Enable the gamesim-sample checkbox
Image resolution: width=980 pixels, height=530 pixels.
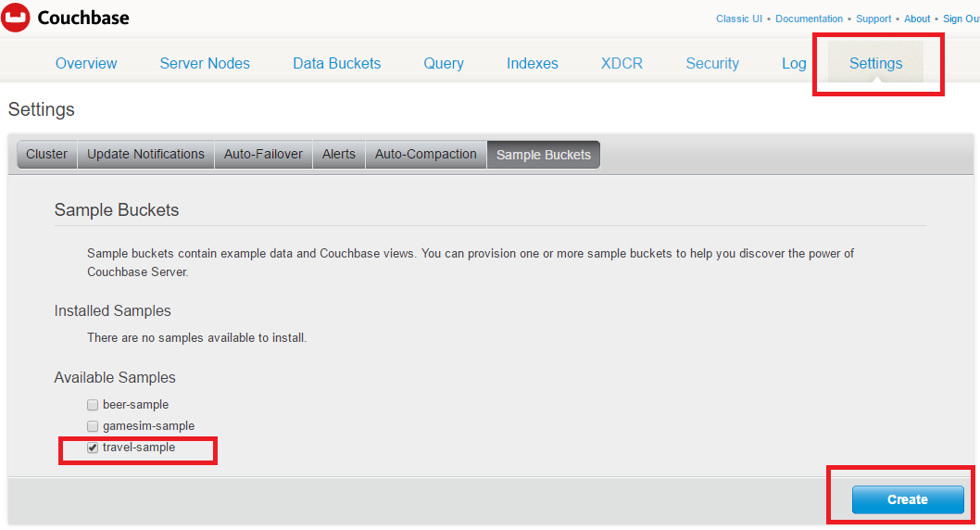pos(93,426)
